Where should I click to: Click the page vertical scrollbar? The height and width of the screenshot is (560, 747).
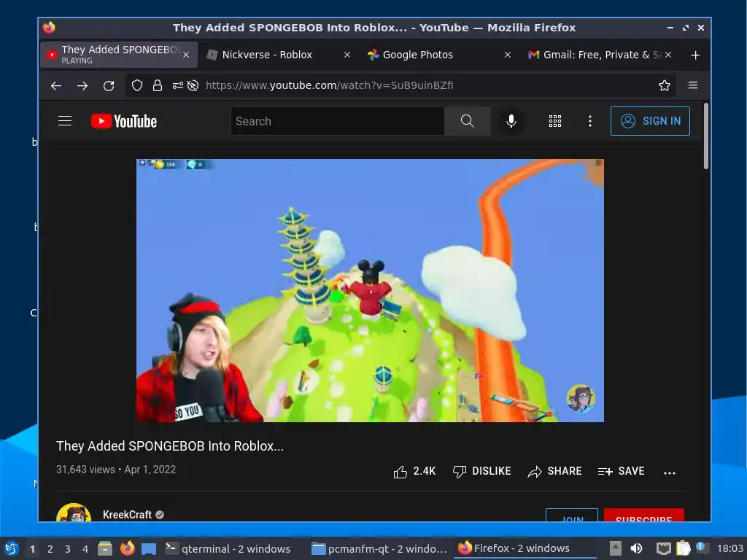(x=706, y=136)
